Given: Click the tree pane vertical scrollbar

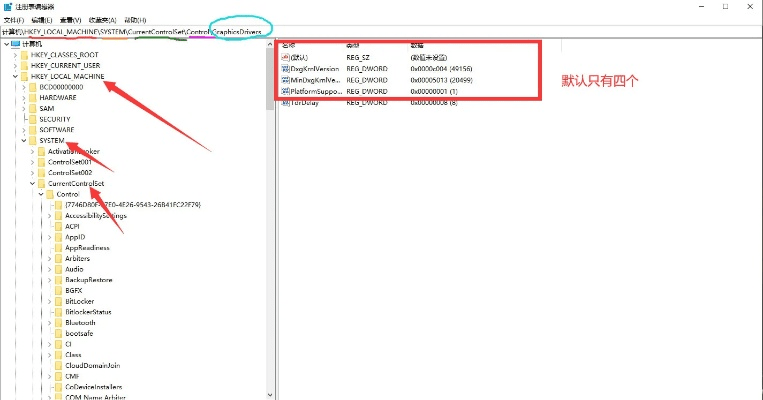Looking at the screenshot, I should (269, 200).
